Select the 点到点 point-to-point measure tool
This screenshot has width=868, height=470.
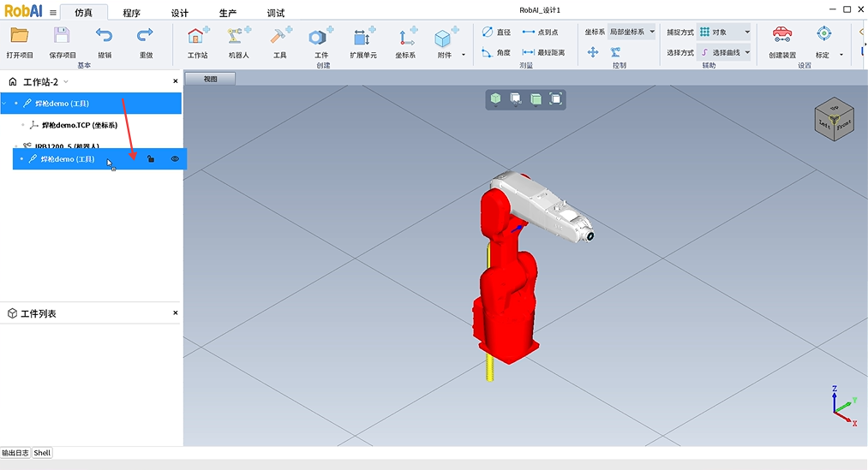click(540, 32)
